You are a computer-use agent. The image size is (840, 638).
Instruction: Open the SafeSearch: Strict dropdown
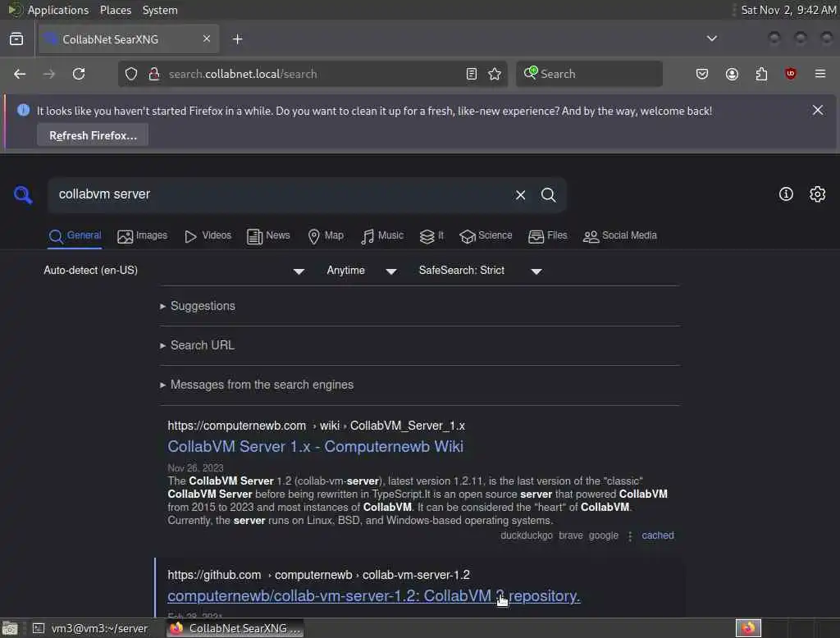pos(481,271)
